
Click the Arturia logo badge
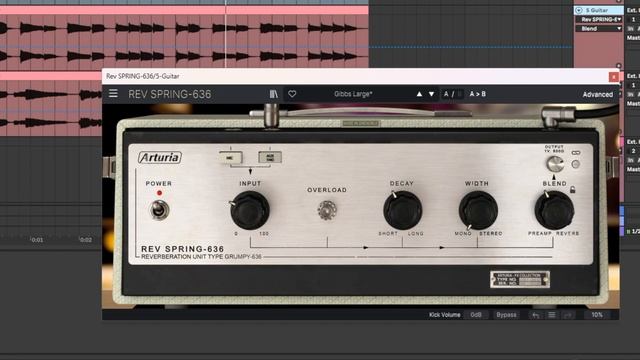(160, 158)
